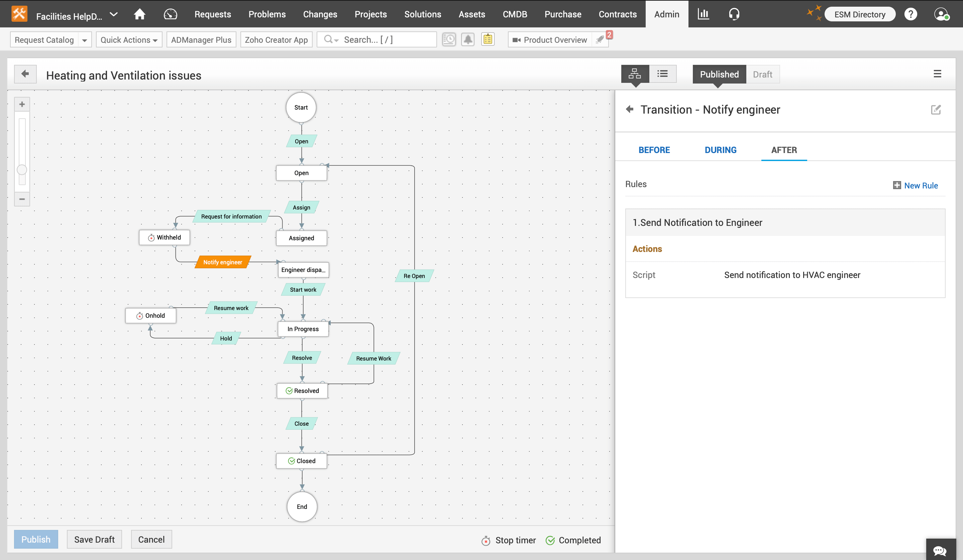The width and height of the screenshot is (963, 560).
Task: Click the zoom slider handle
Action: pyautogui.click(x=22, y=170)
